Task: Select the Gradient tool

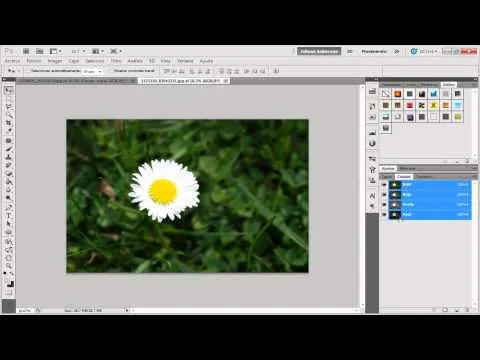Action: point(9,182)
